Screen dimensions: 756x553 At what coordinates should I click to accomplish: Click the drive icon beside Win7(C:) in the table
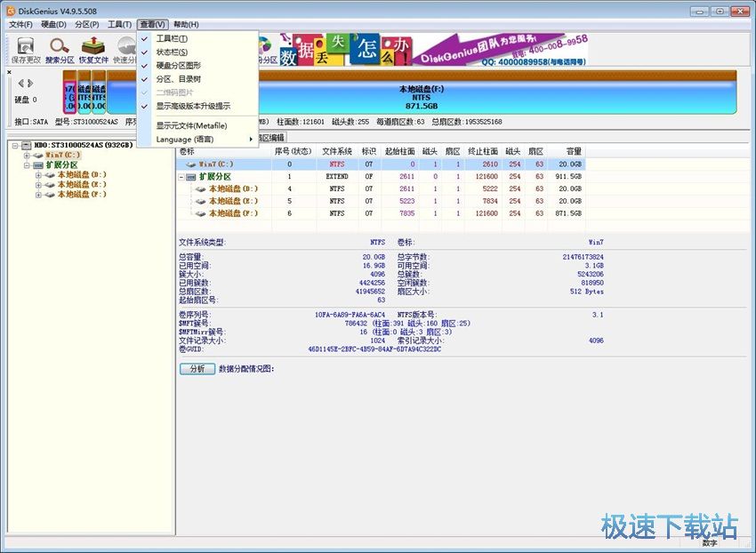(191, 164)
